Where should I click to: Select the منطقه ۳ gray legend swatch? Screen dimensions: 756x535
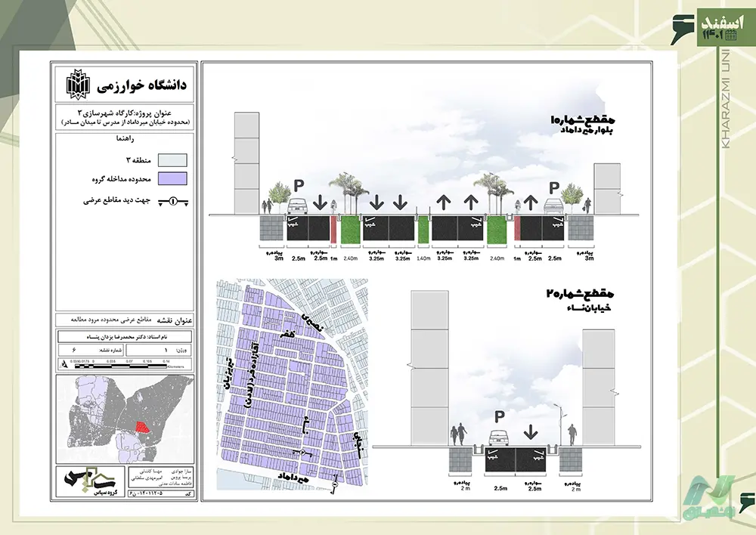tap(172, 160)
